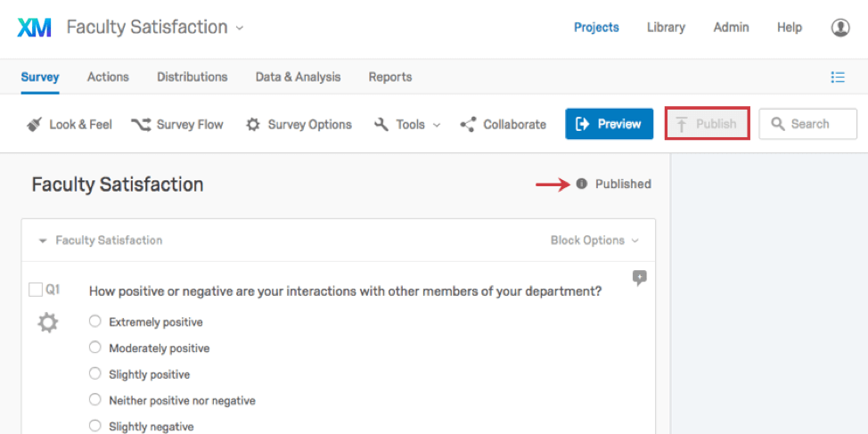Image resolution: width=868 pixels, height=434 pixels.
Task: Open Survey Flow
Action: point(177,125)
